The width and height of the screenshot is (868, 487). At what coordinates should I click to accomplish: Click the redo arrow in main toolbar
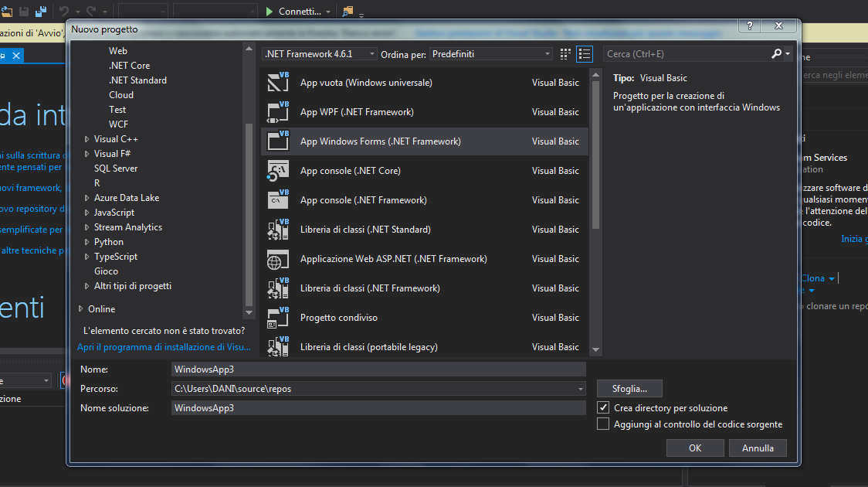(x=91, y=11)
